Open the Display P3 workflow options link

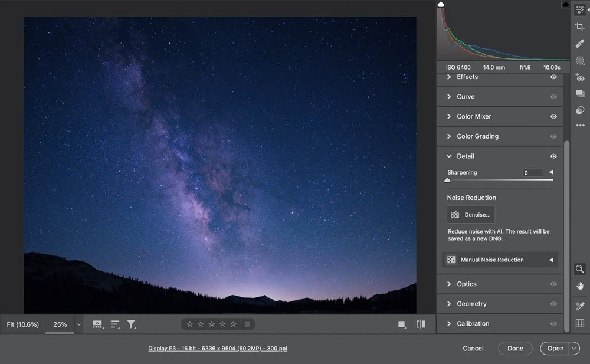click(218, 349)
